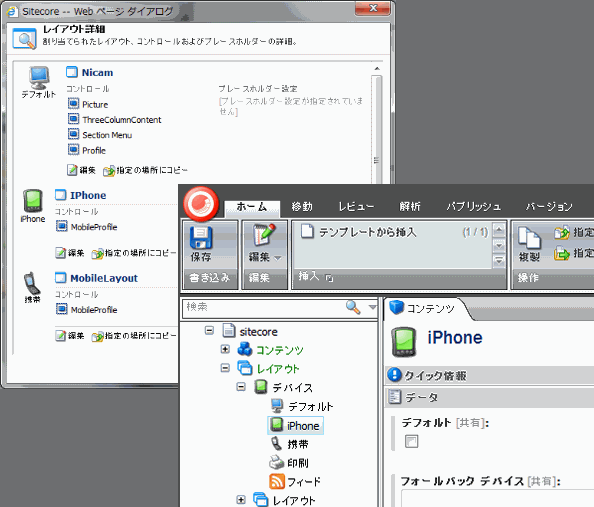Expand the lower レイアウト sub-node

241,500
